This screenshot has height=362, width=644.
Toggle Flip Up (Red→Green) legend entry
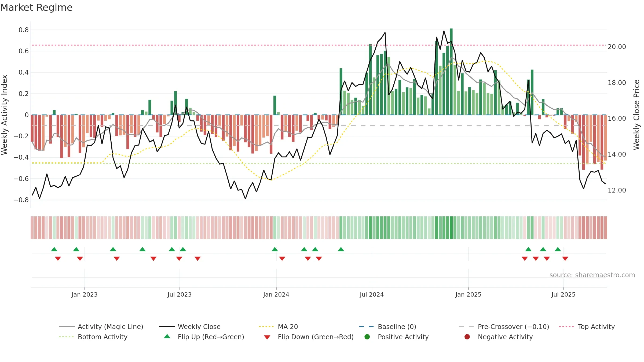coord(204,337)
